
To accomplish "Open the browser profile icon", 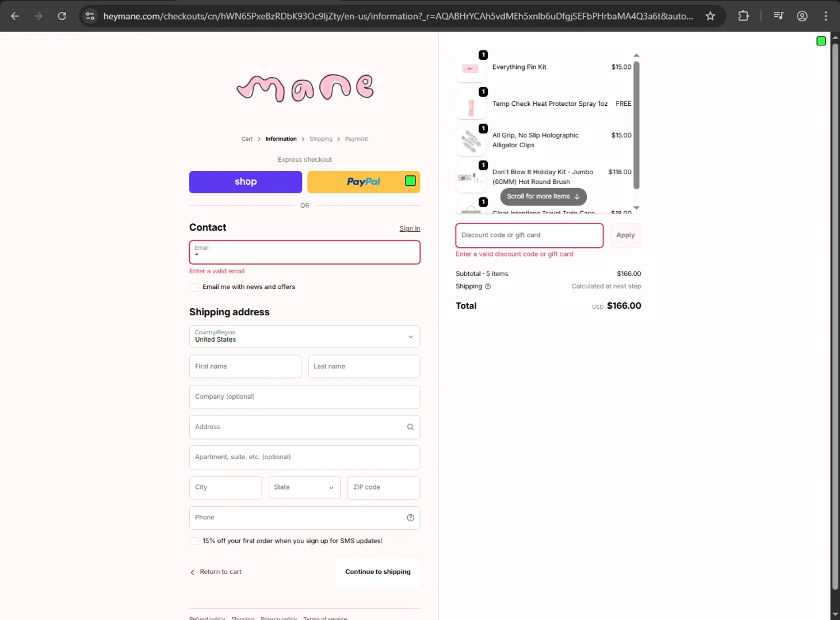I will [x=802, y=16].
